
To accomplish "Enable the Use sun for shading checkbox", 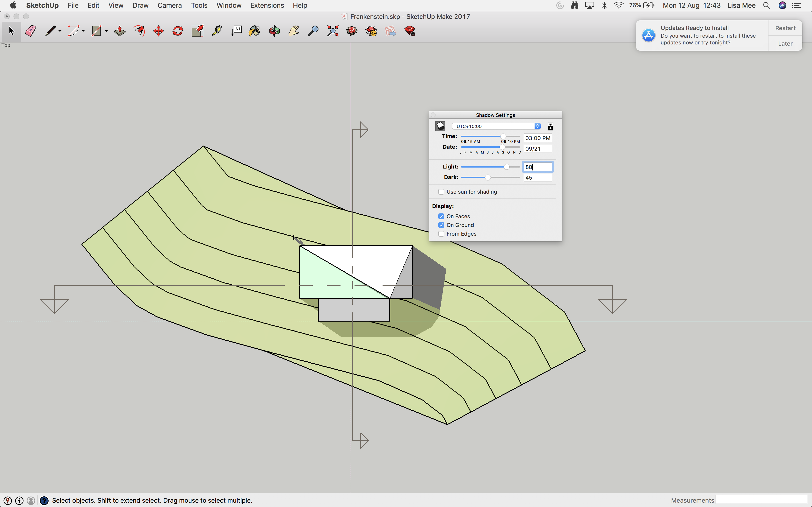I will (442, 191).
